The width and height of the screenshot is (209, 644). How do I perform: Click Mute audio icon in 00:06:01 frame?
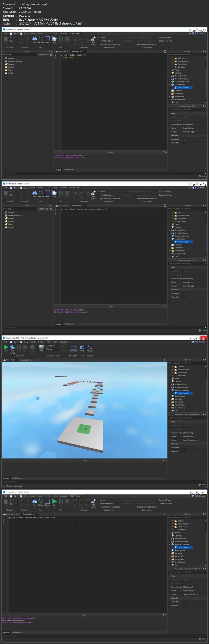[82, 347]
